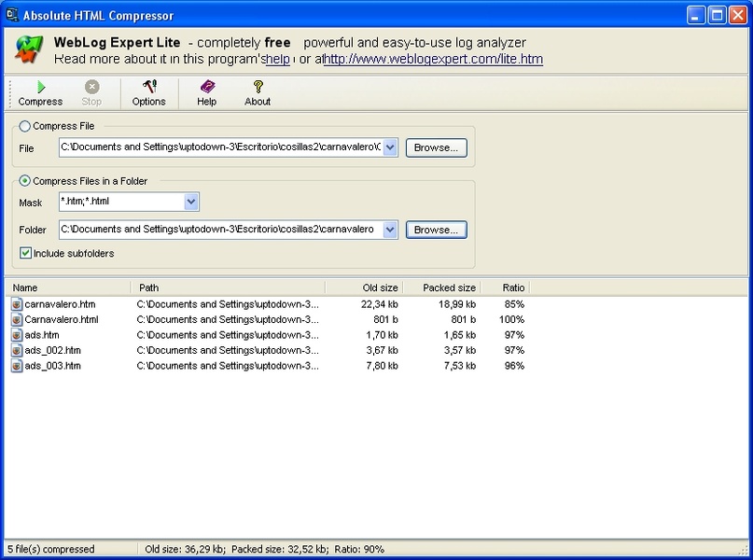This screenshot has width=753, height=560.
Task: Maximize the Absolute HTML Compressor window
Action: pos(717,15)
